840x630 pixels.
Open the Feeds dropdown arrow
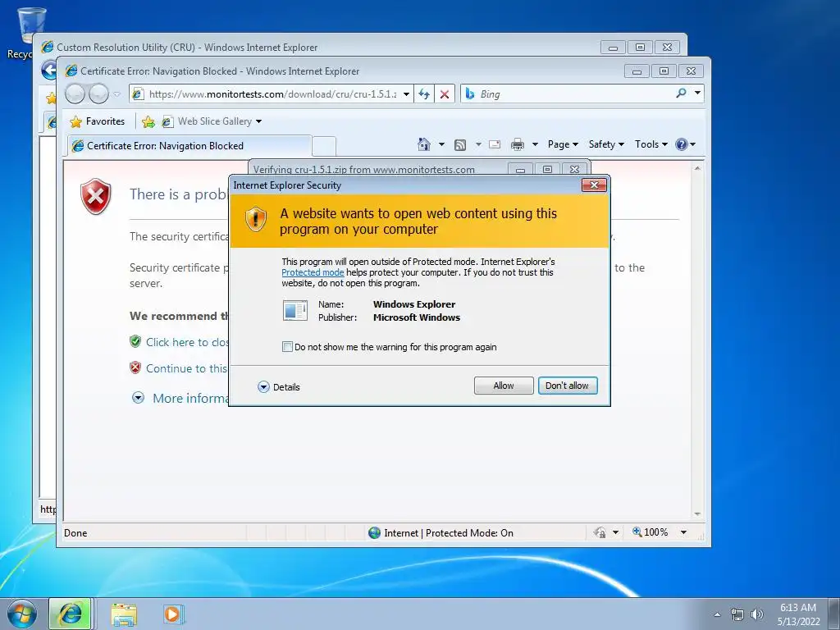click(x=478, y=144)
